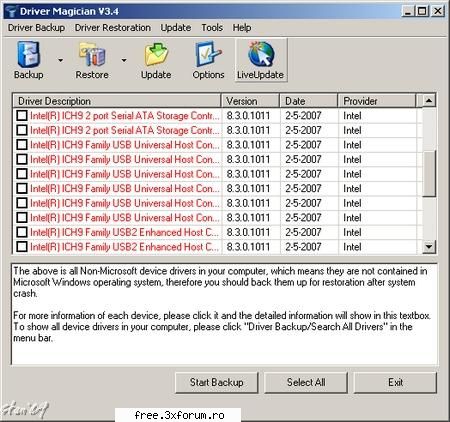Click the Restore toolbar icon

[92, 54]
